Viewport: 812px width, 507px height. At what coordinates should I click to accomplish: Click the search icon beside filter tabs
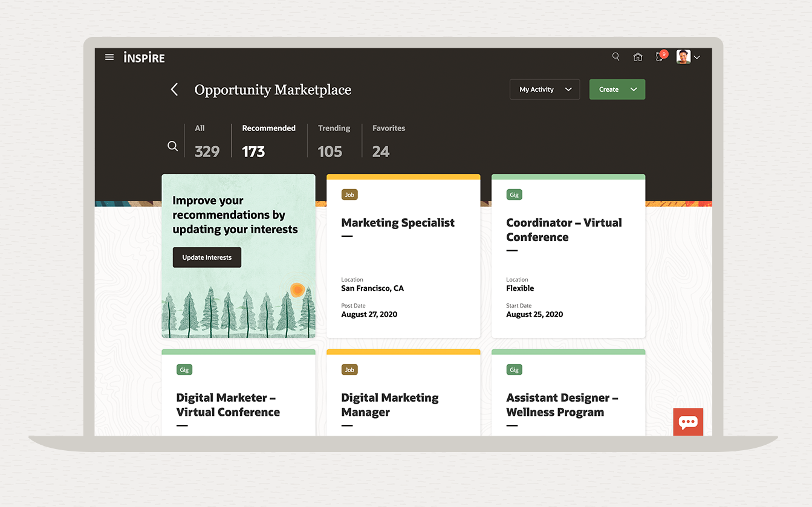(172, 146)
